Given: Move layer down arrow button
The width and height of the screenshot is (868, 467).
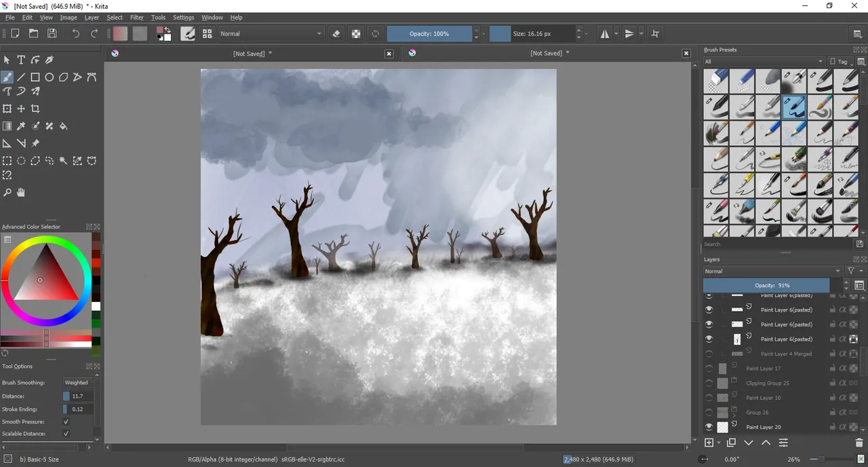Looking at the screenshot, I should coord(749,443).
